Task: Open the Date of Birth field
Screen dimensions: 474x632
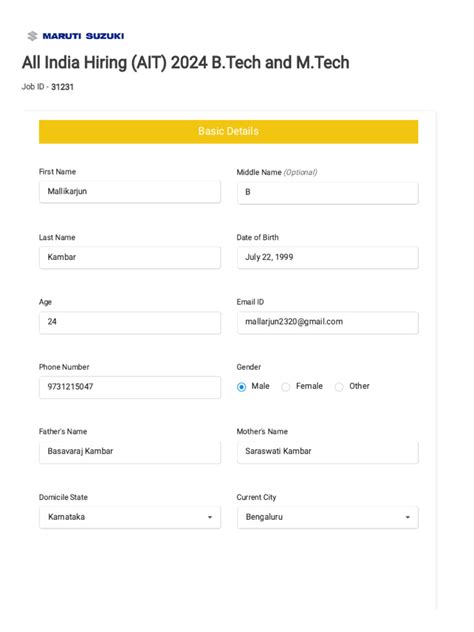Action: click(328, 258)
